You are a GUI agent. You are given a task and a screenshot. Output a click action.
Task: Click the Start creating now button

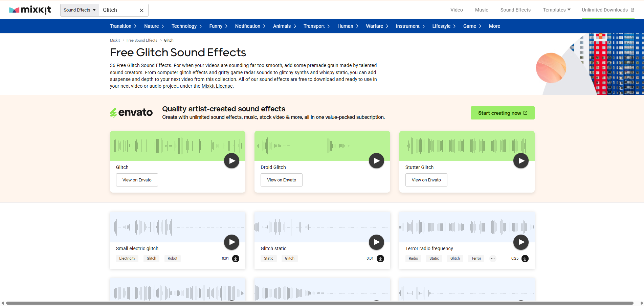[502, 113]
